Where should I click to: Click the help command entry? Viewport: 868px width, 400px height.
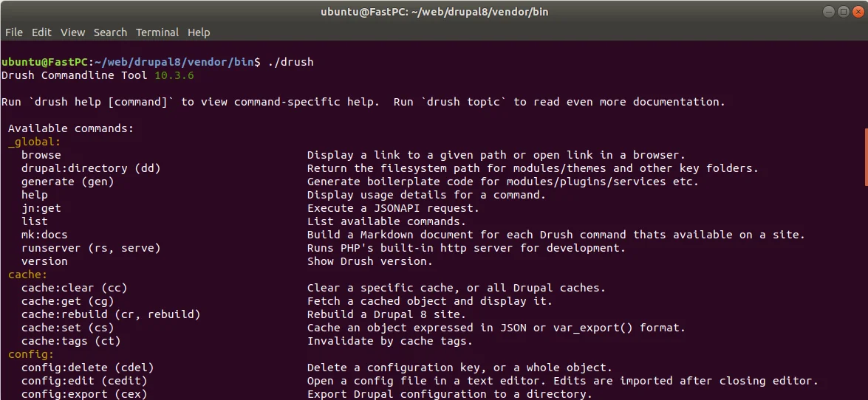pyautogui.click(x=34, y=195)
